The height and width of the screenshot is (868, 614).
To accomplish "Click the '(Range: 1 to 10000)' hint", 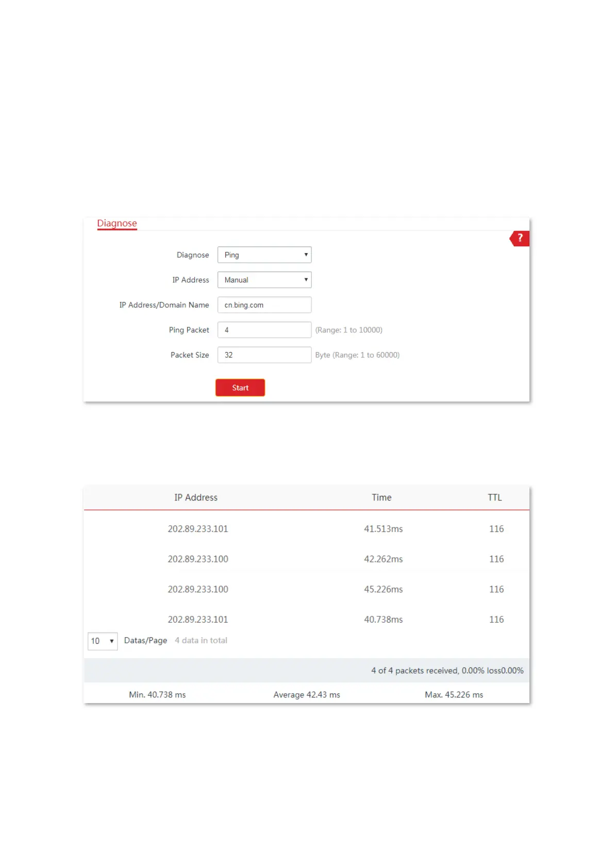I will coord(349,330).
